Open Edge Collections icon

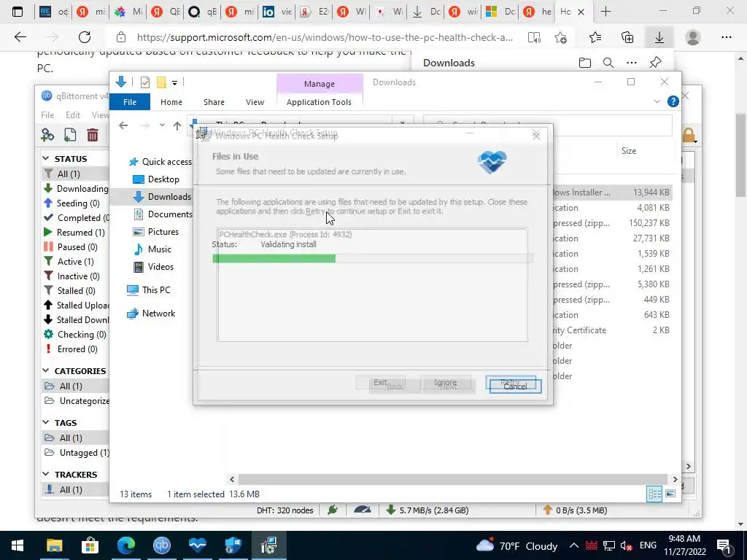(627, 37)
